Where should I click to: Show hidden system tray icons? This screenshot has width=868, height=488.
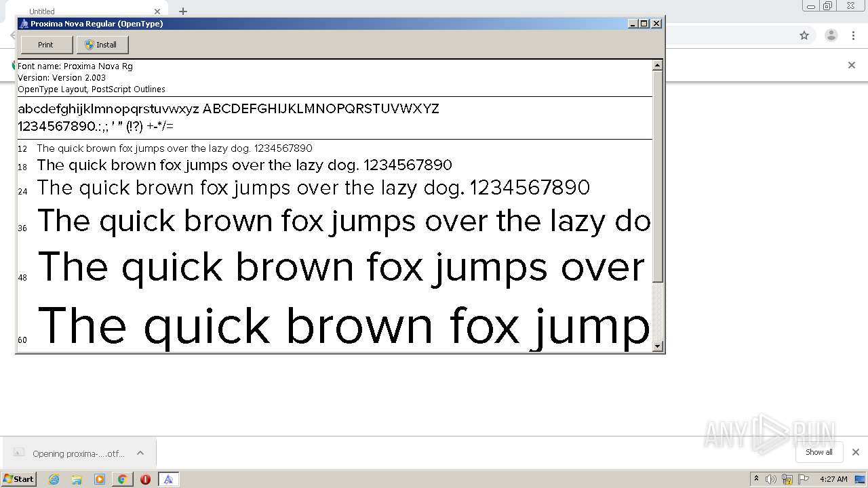tap(756, 479)
